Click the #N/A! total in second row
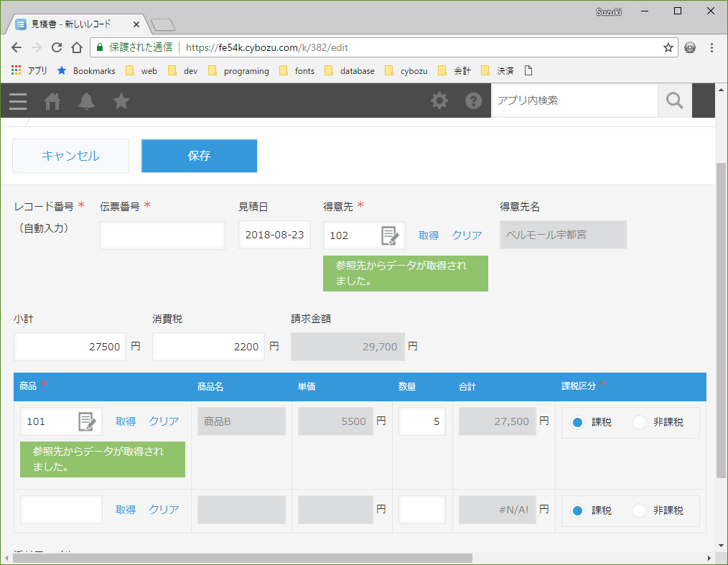Viewport: 728px width, 565px height. [498, 510]
